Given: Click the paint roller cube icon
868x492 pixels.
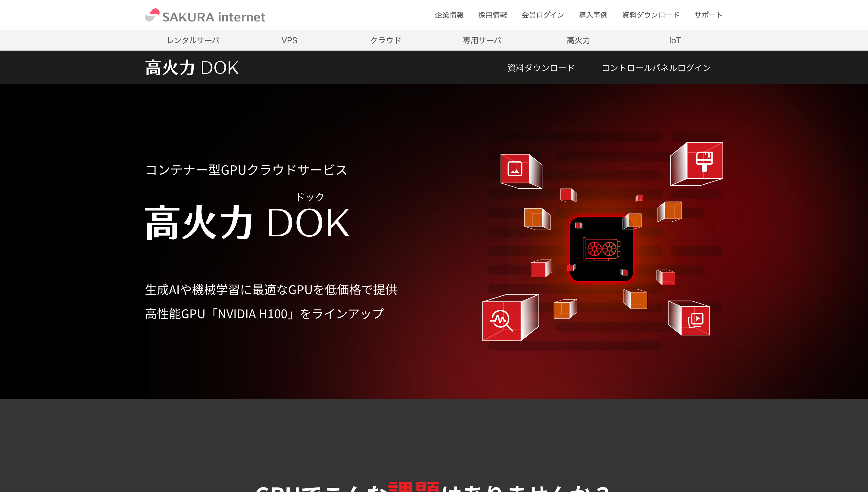Looking at the screenshot, I should coord(697,163).
